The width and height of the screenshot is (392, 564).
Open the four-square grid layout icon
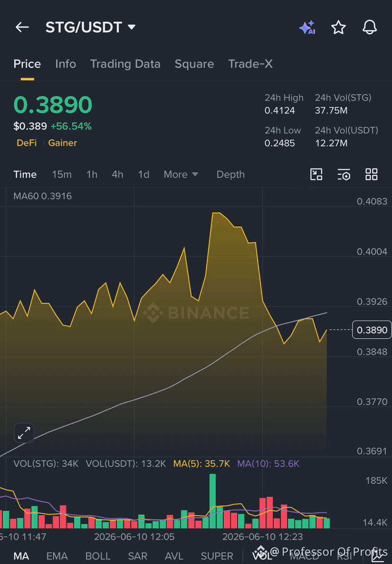tap(372, 174)
